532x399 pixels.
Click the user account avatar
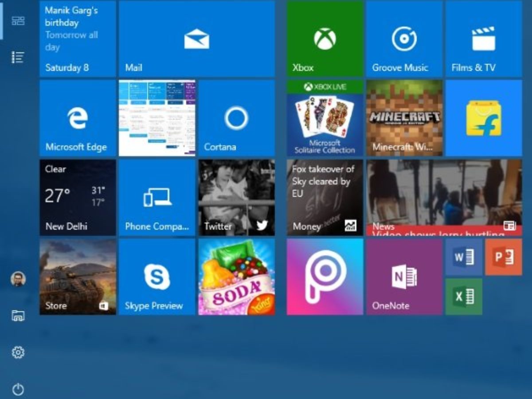click(18, 279)
